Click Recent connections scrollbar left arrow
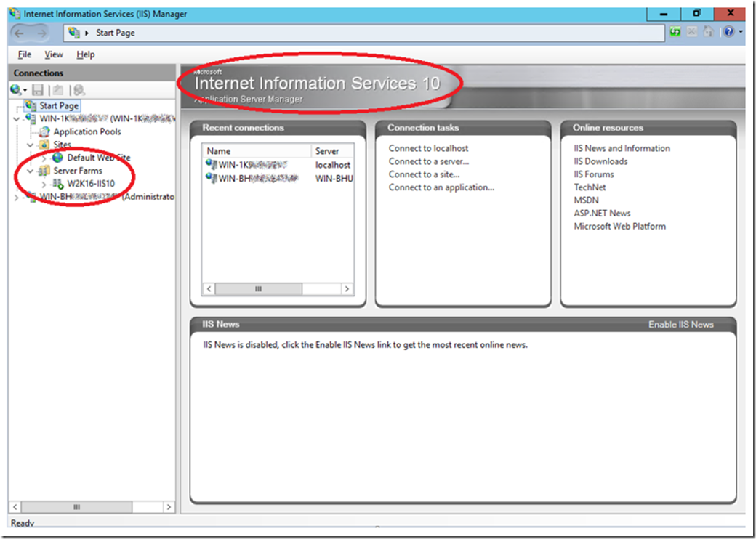This screenshot has height=539, width=756. tap(209, 289)
